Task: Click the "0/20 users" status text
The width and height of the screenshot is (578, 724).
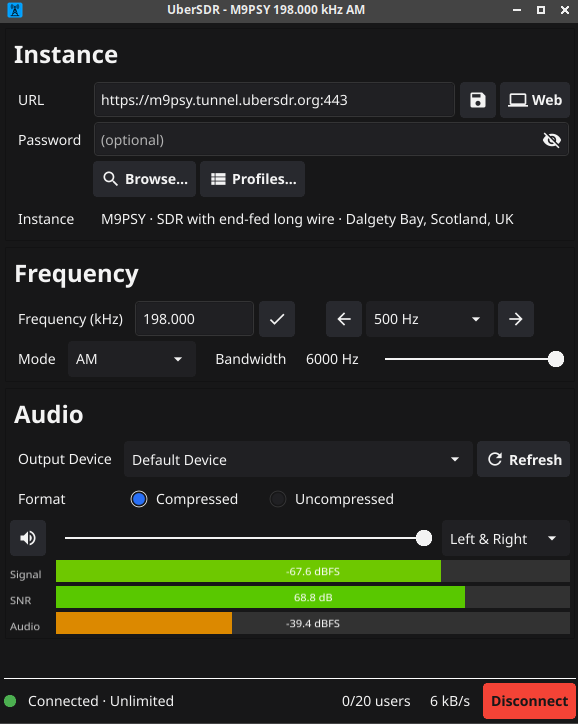Action: 376,701
